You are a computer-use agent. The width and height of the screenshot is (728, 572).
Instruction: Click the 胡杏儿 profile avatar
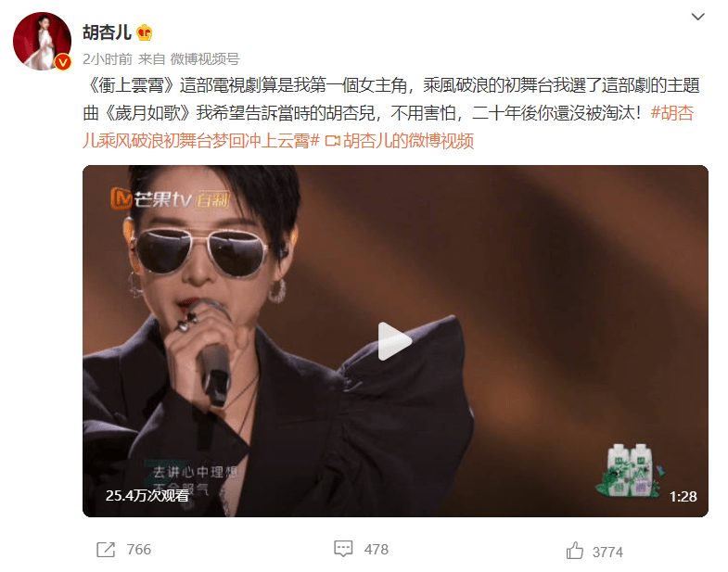[x=42, y=42]
